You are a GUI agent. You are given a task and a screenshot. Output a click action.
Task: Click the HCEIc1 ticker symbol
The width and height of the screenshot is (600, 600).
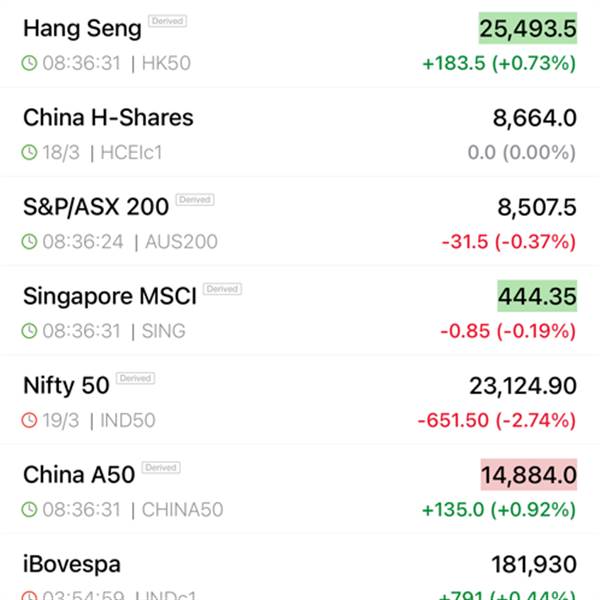pyautogui.click(x=130, y=153)
